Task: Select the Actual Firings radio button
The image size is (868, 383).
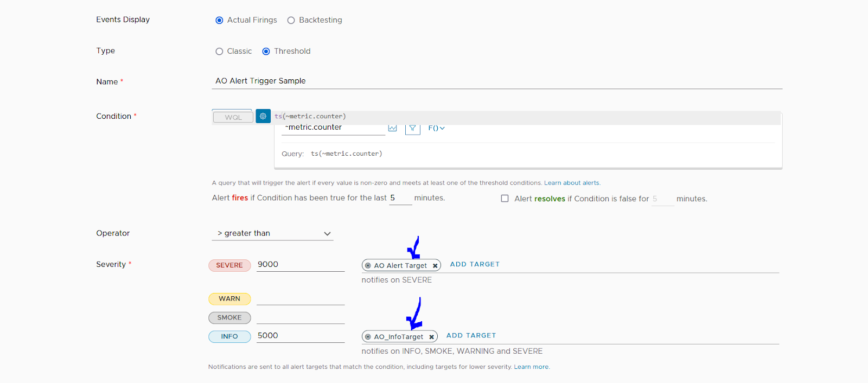Action: (x=219, y=21)
